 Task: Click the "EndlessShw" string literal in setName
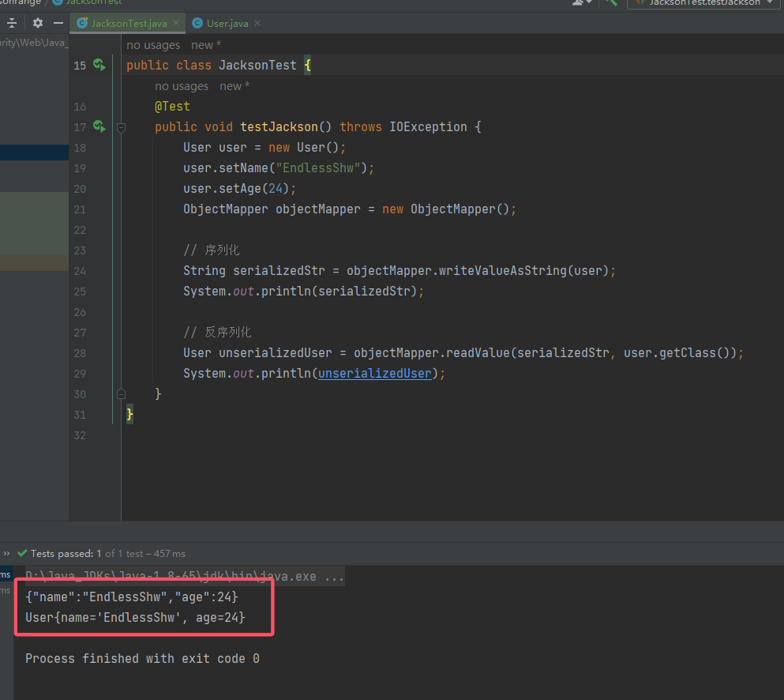click(318, 168)
